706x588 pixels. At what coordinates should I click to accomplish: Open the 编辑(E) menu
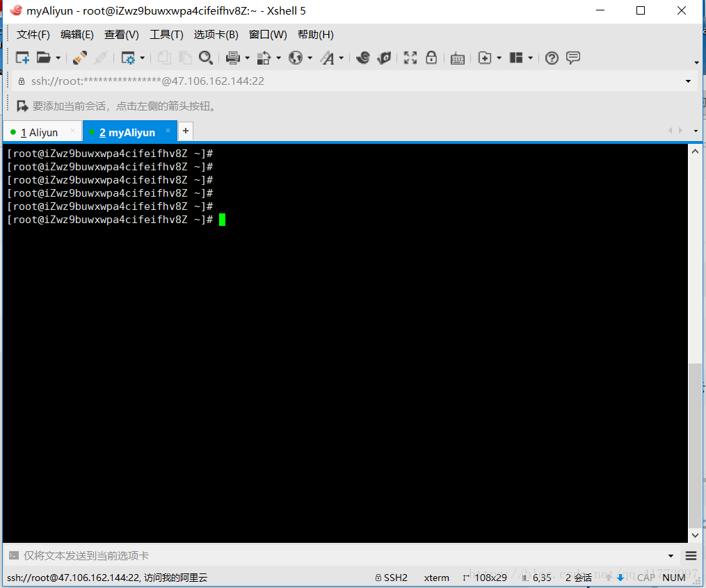coord(77,35)
